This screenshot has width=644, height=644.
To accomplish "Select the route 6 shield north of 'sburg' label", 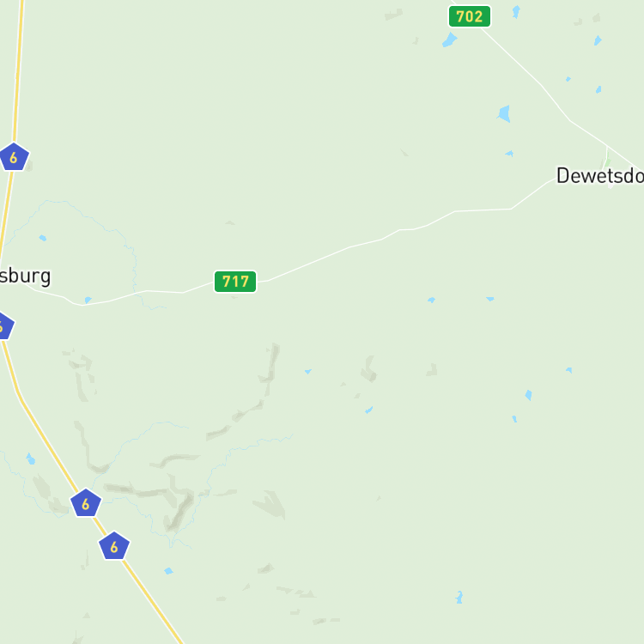I will pyautogui.click(x=14, y=157).
